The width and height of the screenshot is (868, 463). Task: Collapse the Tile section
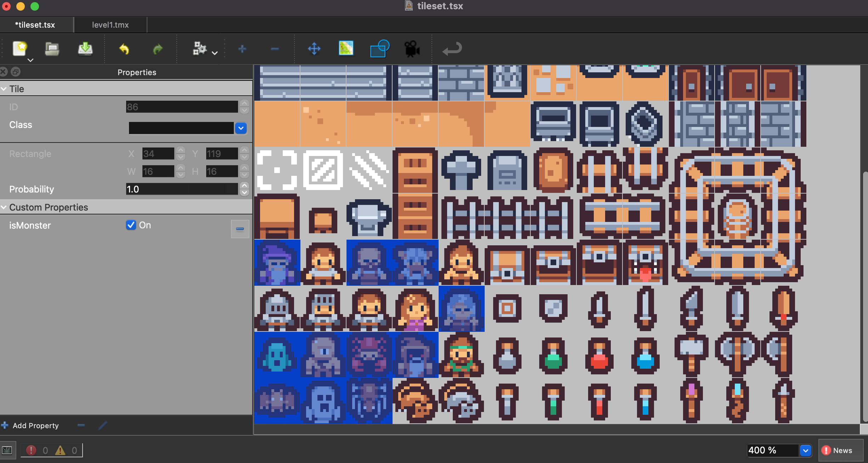point(4,89)
